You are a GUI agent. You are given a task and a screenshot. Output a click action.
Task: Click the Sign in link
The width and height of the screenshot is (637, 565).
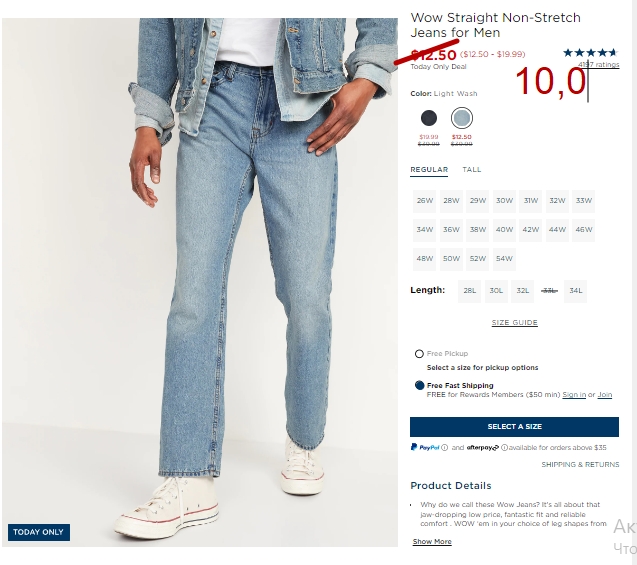pos(574,395)
